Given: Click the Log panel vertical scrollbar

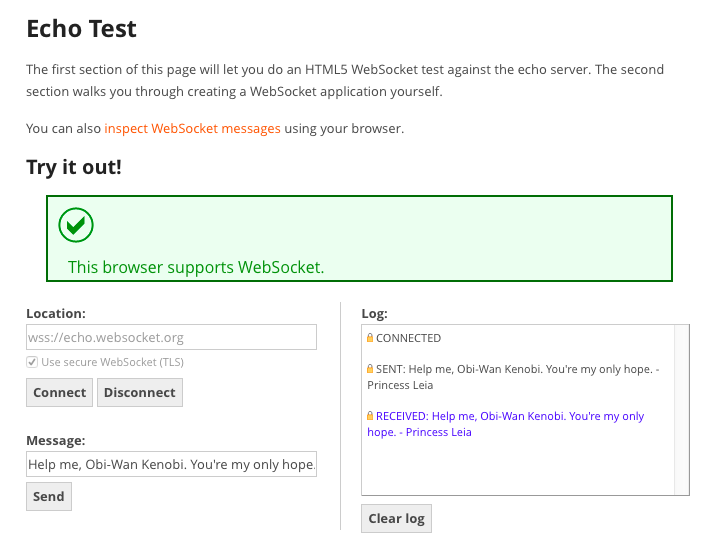Looking at the screenshot, I should click(x=682, y=409).
